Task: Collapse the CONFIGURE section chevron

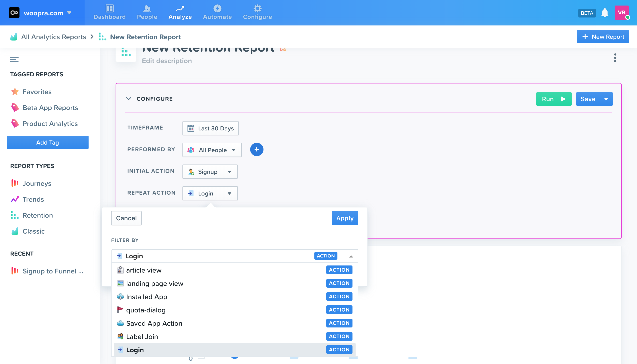Action: tap(128, 99)
